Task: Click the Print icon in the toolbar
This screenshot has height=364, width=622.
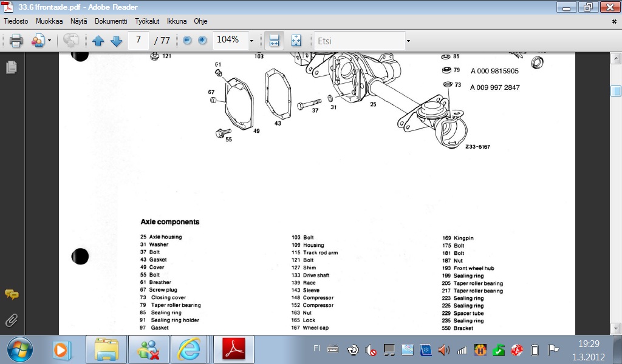Action: 16,41
